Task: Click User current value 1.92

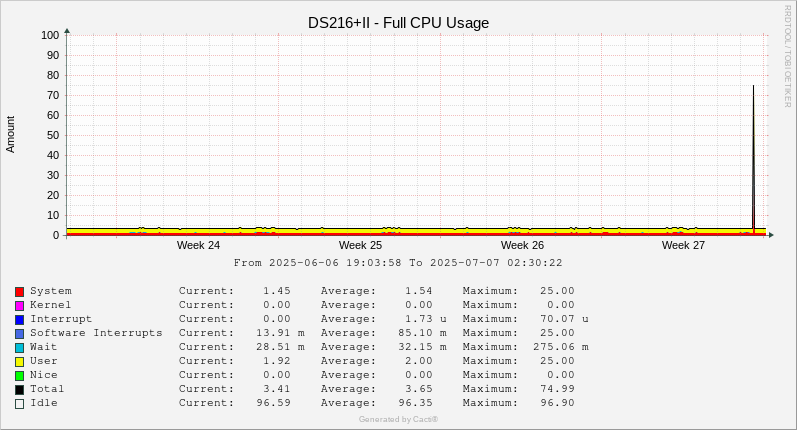Action: point(277,361)
